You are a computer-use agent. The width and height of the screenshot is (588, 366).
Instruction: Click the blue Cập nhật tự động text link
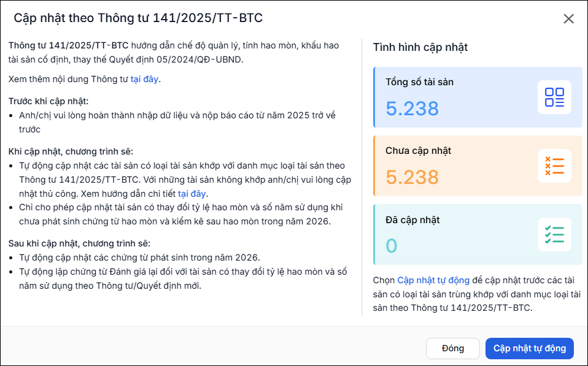pyautogui.click(x=433, y=280)
